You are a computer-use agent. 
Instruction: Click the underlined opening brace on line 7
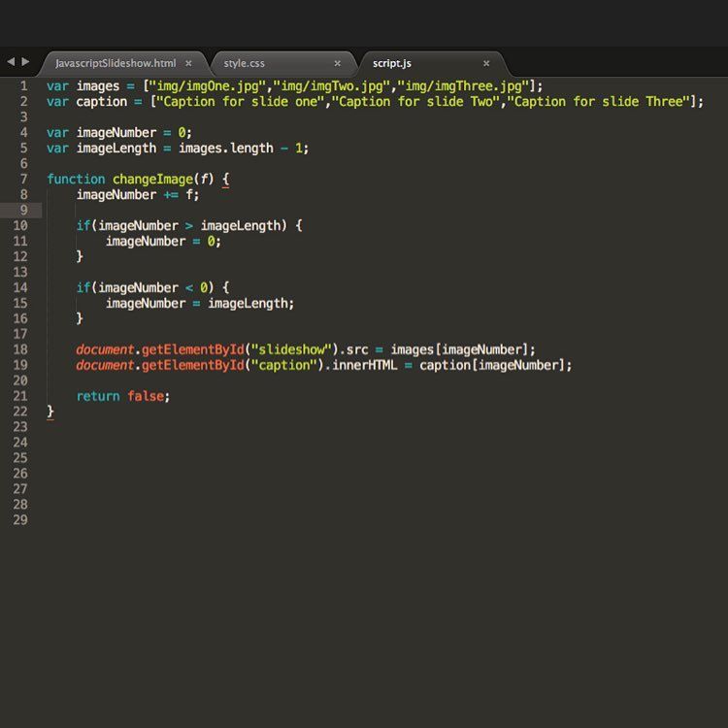[x=225, y=180]
